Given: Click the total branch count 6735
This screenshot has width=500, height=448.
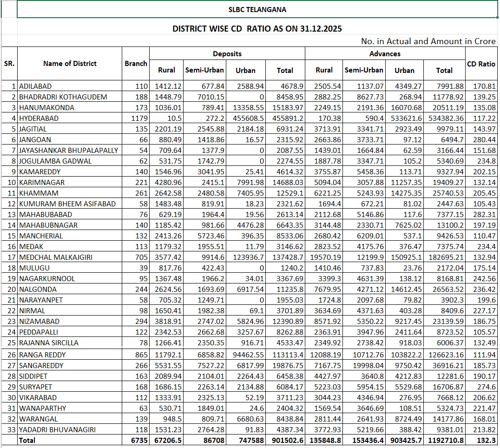Looking at the screenshot, I should click(x=139, y=440).
